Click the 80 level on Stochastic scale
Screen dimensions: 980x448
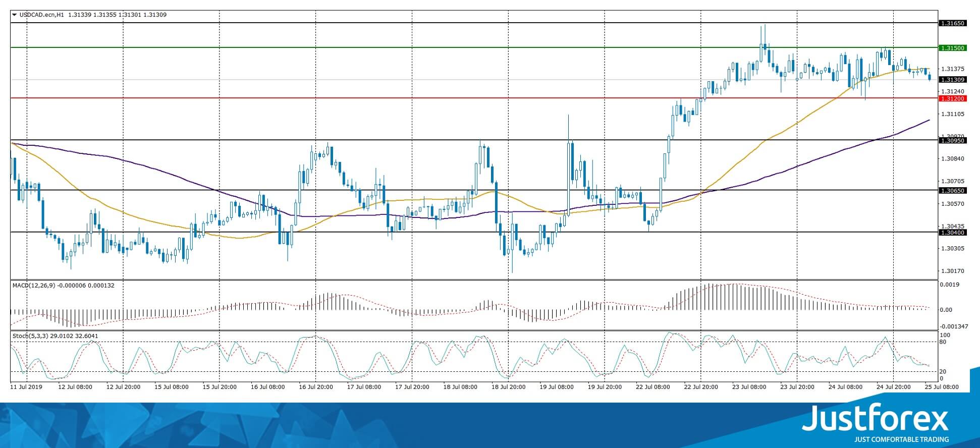click(x=944, y=342)
